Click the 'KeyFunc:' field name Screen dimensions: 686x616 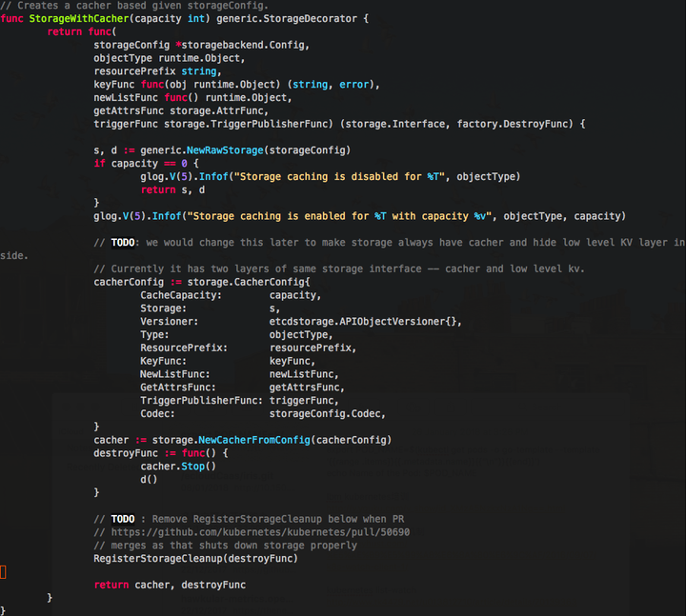click(163, 361)
